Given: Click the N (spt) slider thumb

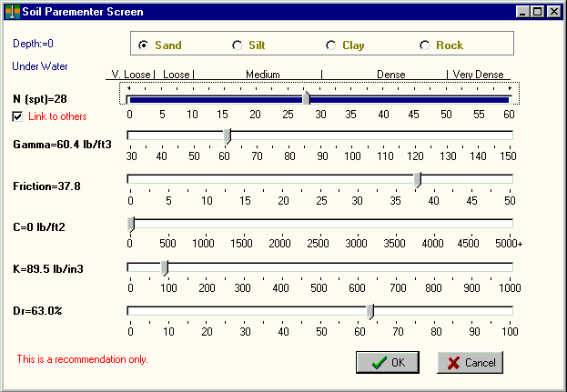Looking at the screenshot, I should (x=307, y=97).
